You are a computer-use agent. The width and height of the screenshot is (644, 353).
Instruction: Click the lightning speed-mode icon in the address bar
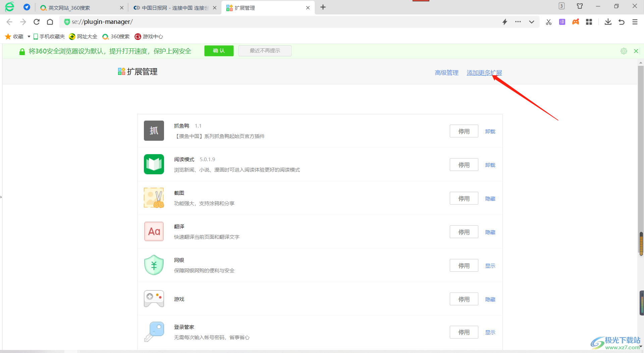(x=505, y=22)
